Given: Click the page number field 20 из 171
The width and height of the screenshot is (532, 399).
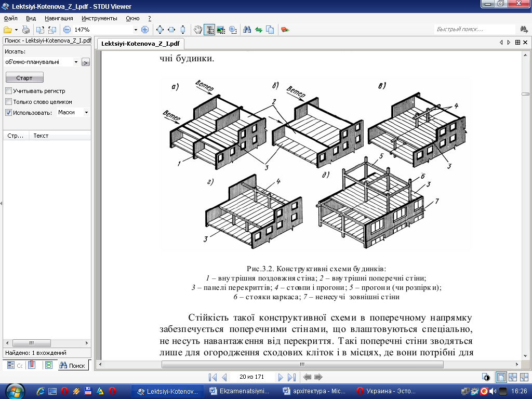Looking at the screenshot, I should [252, 377].
